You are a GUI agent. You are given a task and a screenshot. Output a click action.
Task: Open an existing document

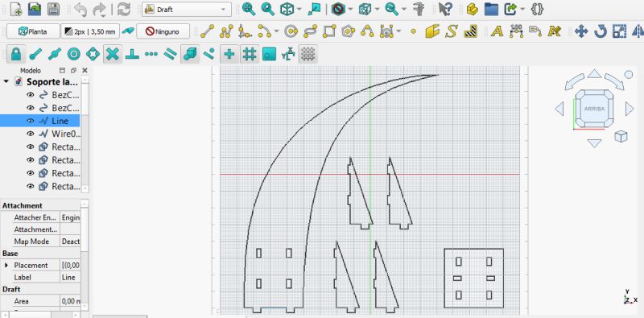coord(35,9)
